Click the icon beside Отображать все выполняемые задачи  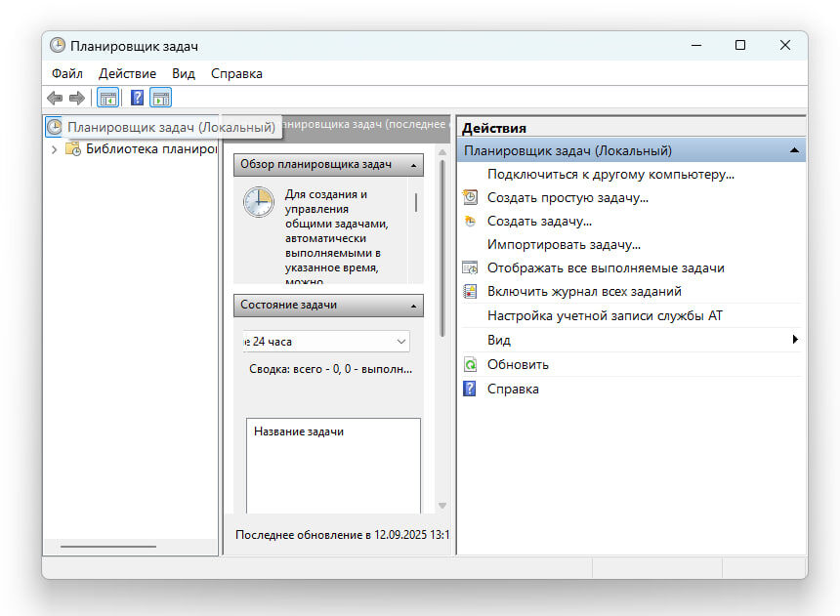470,267
